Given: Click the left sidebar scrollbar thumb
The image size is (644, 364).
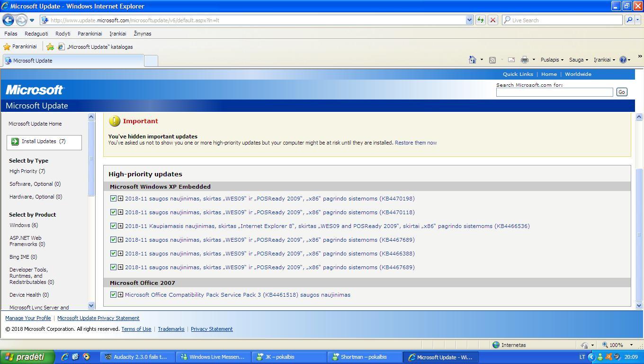Looking at the screenshot, I should 91,158.
